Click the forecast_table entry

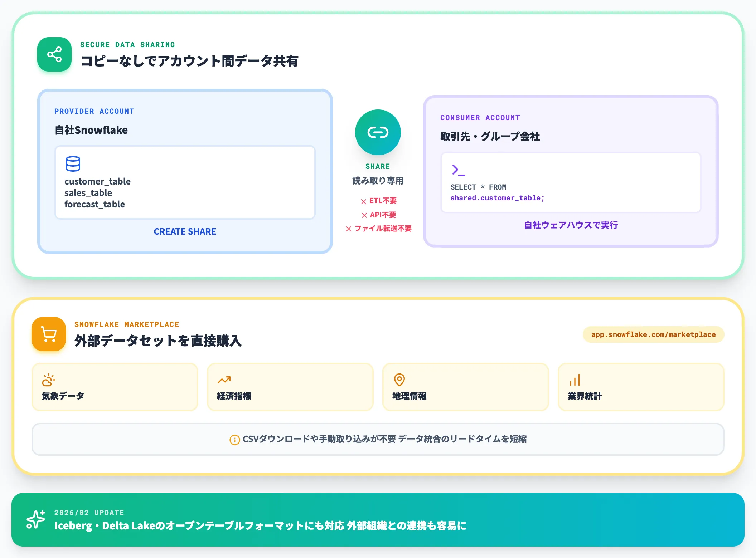tap(94, 204)
